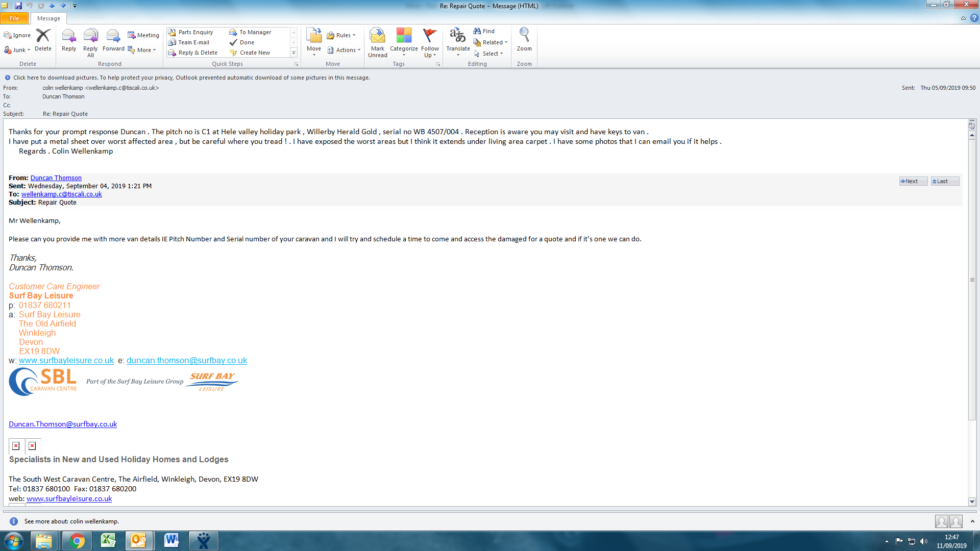
Task: Open the Follow Up flag dropdown
Action: pyautogui.click(x=430, y=42)
